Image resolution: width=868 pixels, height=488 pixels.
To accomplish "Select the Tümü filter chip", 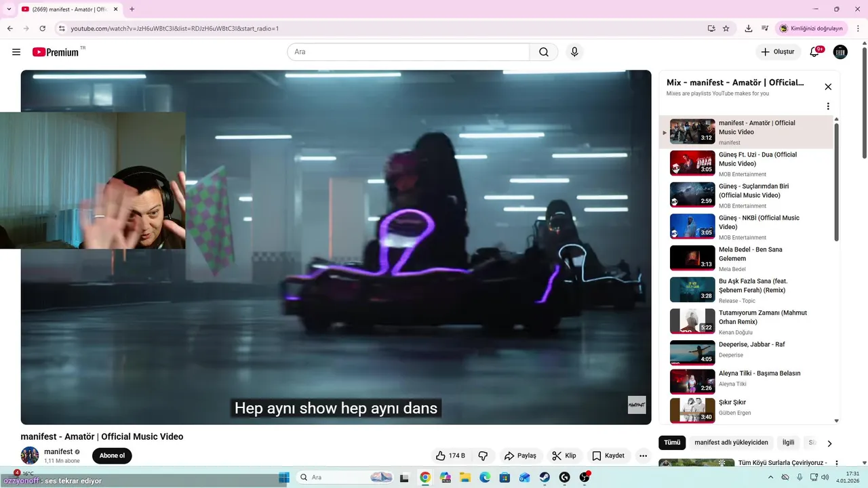I will tap(672, 443).
